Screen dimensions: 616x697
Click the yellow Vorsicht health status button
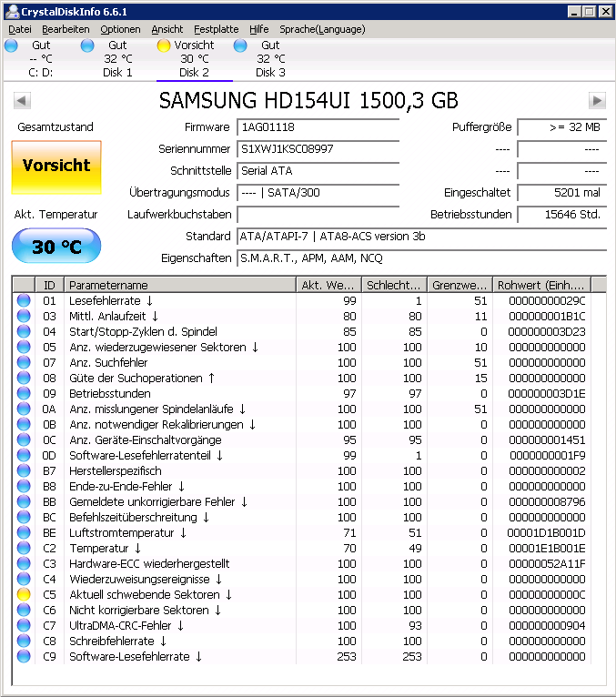tap(56, 167)
